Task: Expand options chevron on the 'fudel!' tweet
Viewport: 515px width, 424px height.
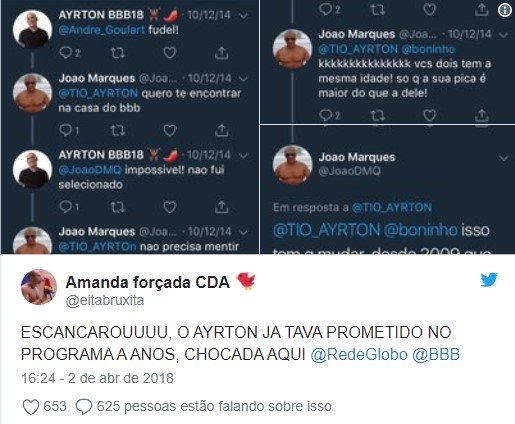Action: [x=244, y=15]
